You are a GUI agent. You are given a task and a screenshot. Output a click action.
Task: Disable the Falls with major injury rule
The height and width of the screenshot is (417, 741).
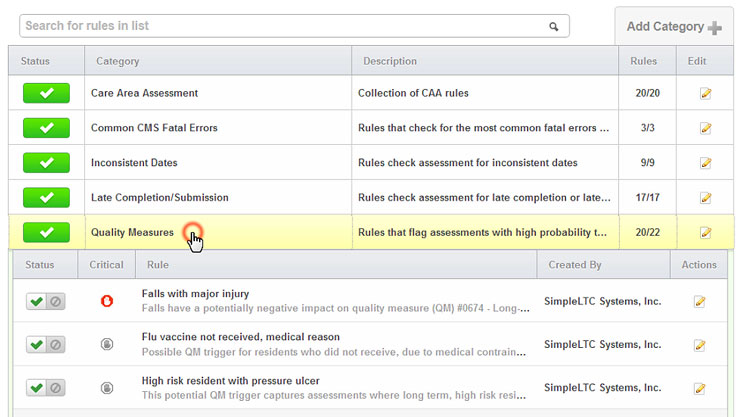[x=56, y=301]
